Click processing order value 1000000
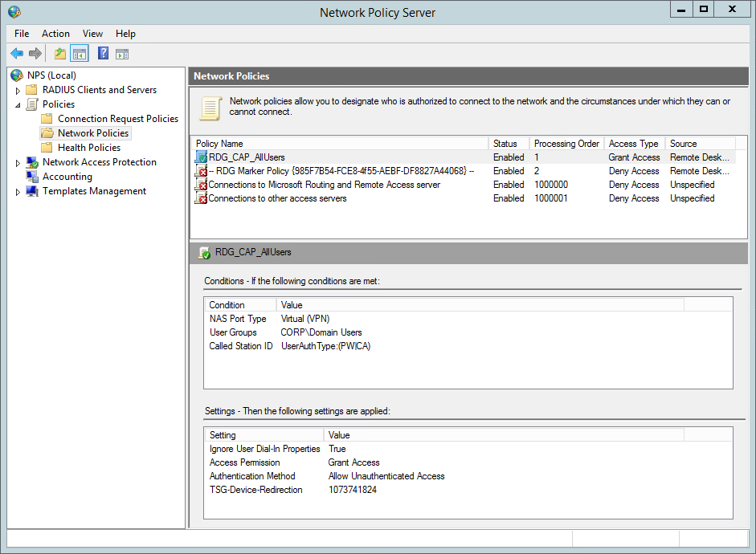756x554 pixels. click(x=551, y=185)
